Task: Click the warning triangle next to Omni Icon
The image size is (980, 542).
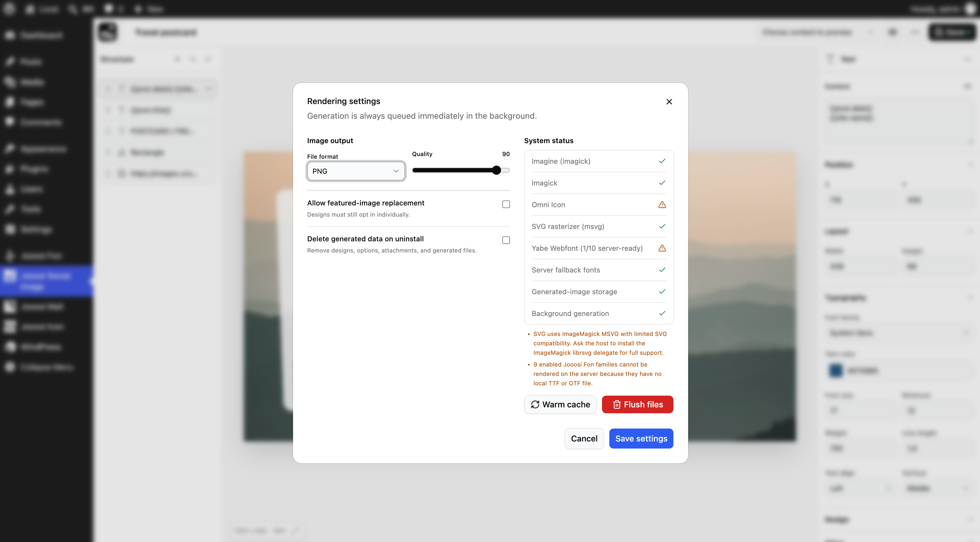Action: (662, 205)
